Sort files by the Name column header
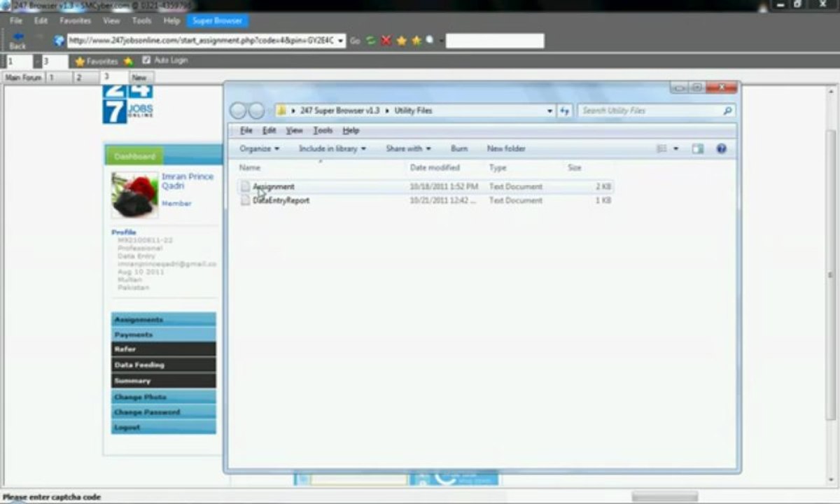Image resolution: width=840 pixels, height=504 pixels. point(249,168)
